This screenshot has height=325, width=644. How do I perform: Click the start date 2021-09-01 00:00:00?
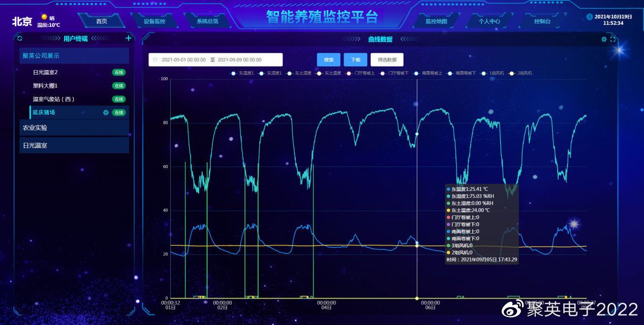pyautogui.click(x=183, y=60)
